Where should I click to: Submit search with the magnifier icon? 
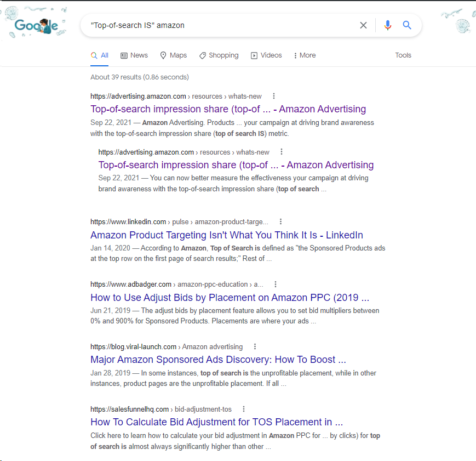(407, 25)
